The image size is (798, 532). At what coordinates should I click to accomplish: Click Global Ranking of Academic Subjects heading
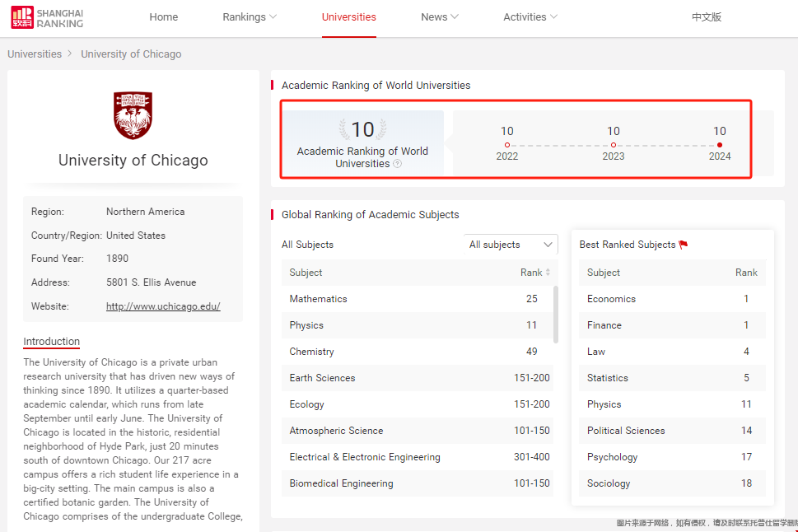point(370,215)
